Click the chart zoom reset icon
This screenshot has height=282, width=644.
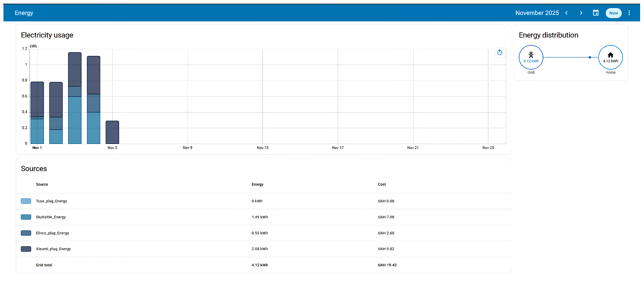coord(500,52)
